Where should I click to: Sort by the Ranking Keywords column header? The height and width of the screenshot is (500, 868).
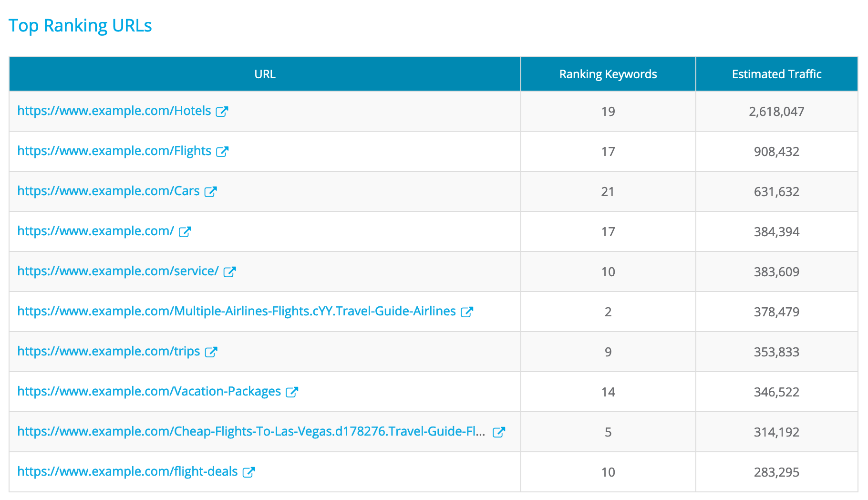tap(608, 74)
